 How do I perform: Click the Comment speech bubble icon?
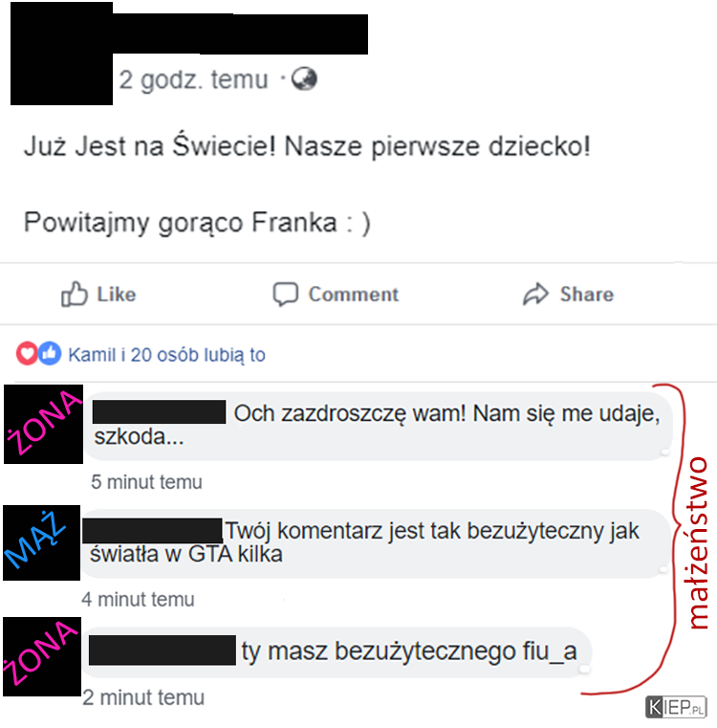285,295
